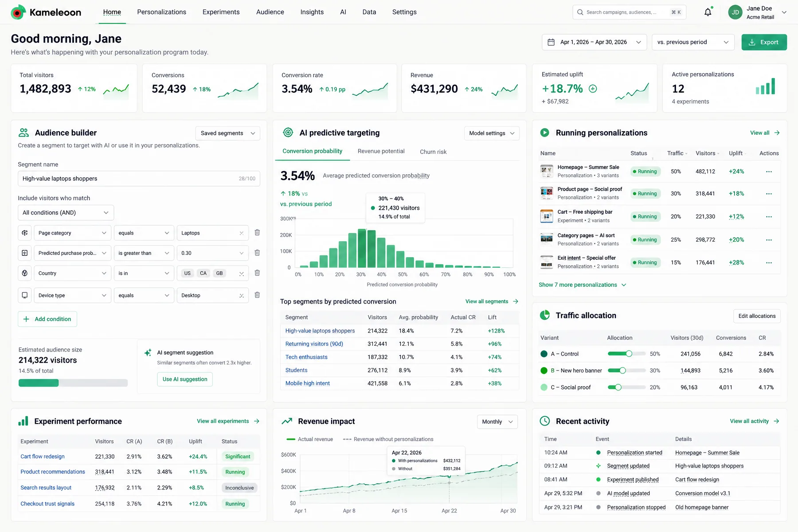Click Use AI suggestion button
The height and width of the screenshot is (532, 798).
click(185, 379)
